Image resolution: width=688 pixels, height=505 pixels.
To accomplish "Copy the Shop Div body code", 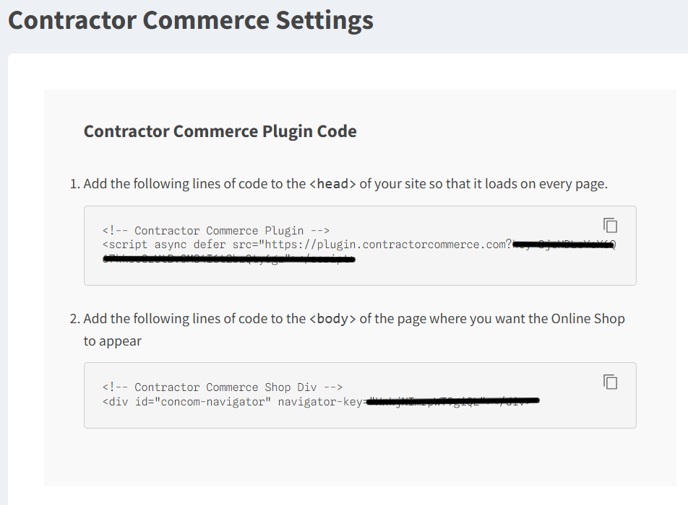I will [609, 381].
